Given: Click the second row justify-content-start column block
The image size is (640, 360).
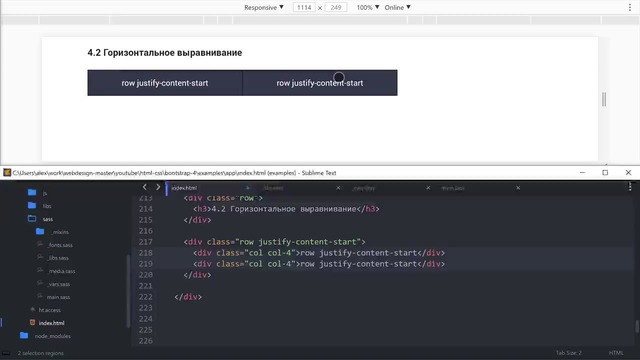Looking at the screenshot, I should tap(320, 83).
